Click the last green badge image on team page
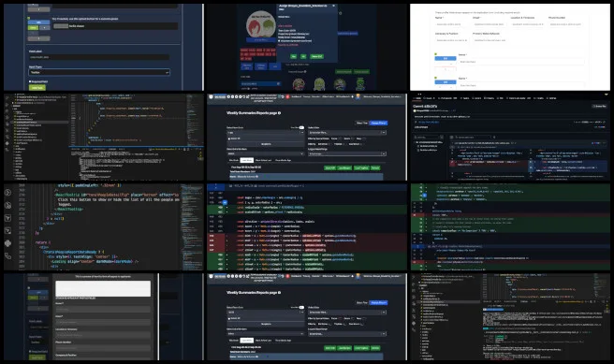This screenshot has height=364, width=614. 359,84
